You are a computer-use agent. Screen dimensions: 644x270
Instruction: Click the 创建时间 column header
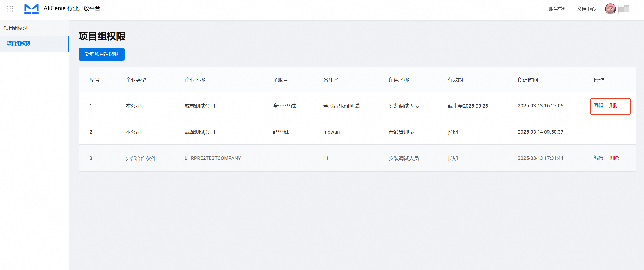click(528, 80)
